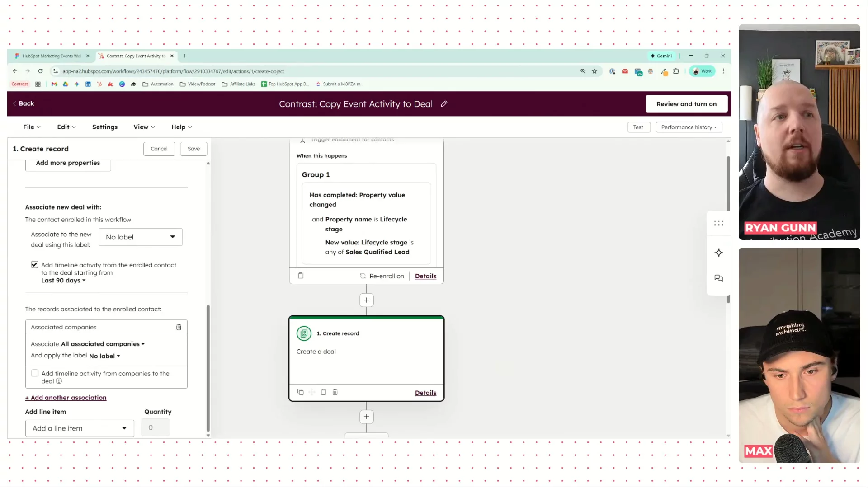Click pencil icon to rename workflow
The height and width of the screenshot is (488, 868).
coord(444,104)
